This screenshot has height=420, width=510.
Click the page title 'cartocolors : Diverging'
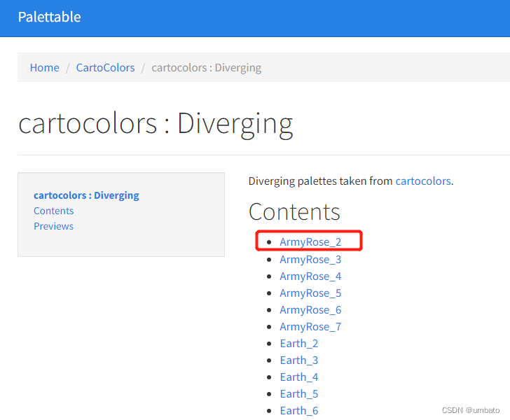point(156,124)
